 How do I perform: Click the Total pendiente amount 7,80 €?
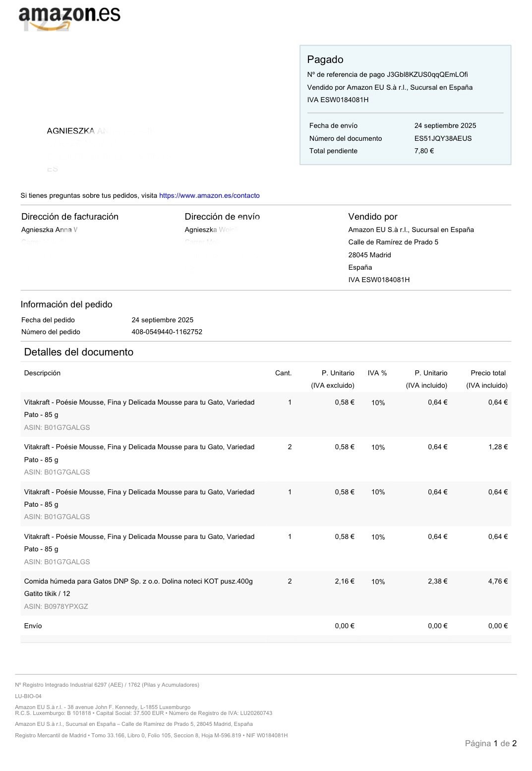tap(424, 151)
